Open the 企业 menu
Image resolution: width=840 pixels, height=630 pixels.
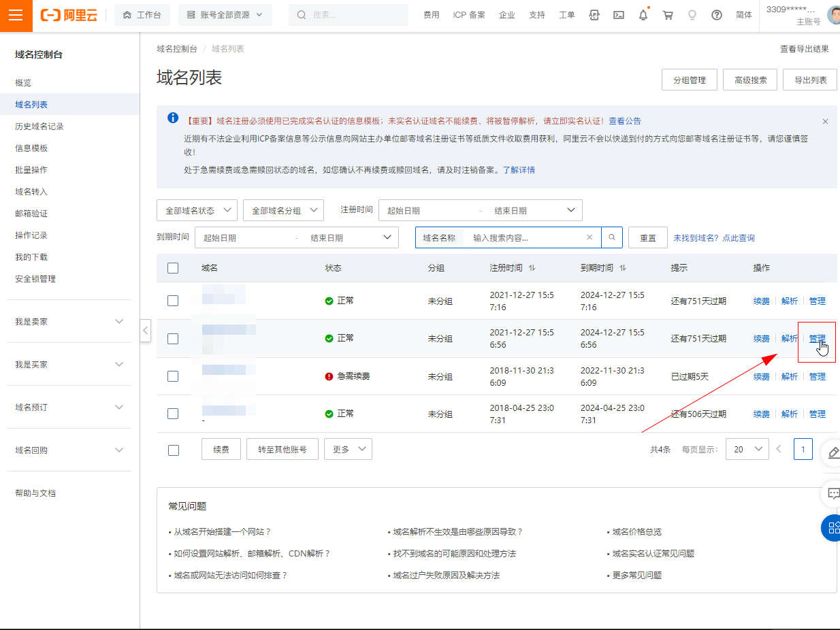click(507, 15)
